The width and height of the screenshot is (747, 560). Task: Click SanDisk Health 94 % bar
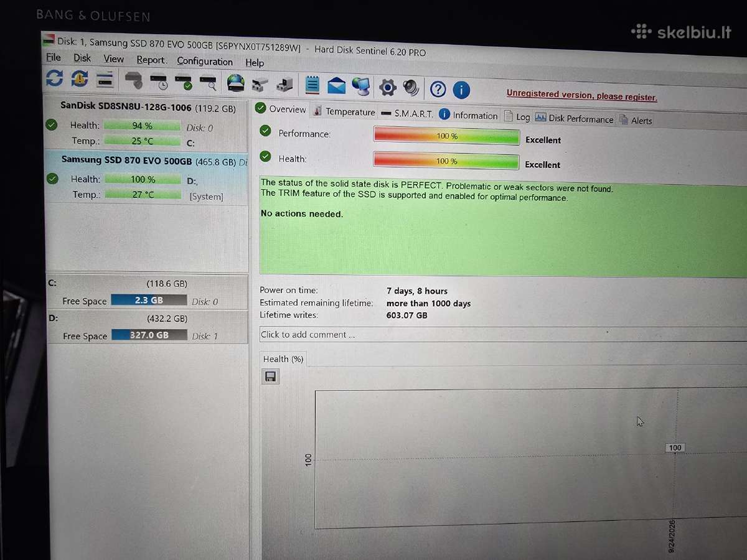142,126
